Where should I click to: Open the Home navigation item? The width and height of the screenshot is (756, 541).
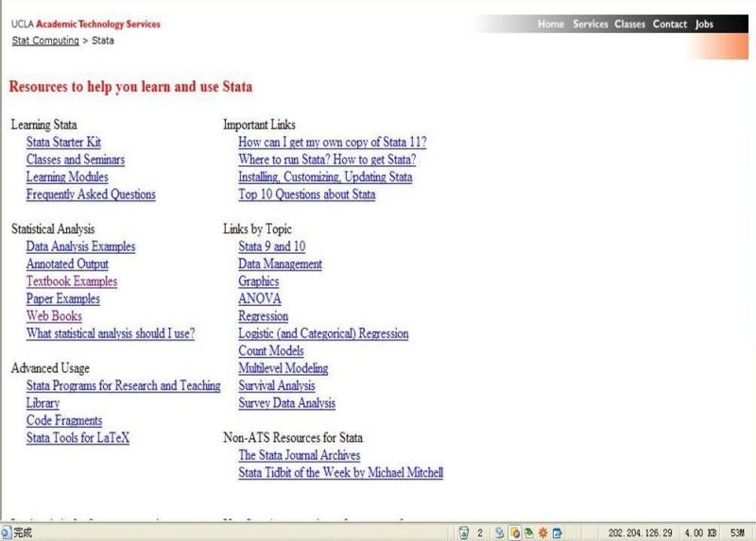[x=551, y=25]
